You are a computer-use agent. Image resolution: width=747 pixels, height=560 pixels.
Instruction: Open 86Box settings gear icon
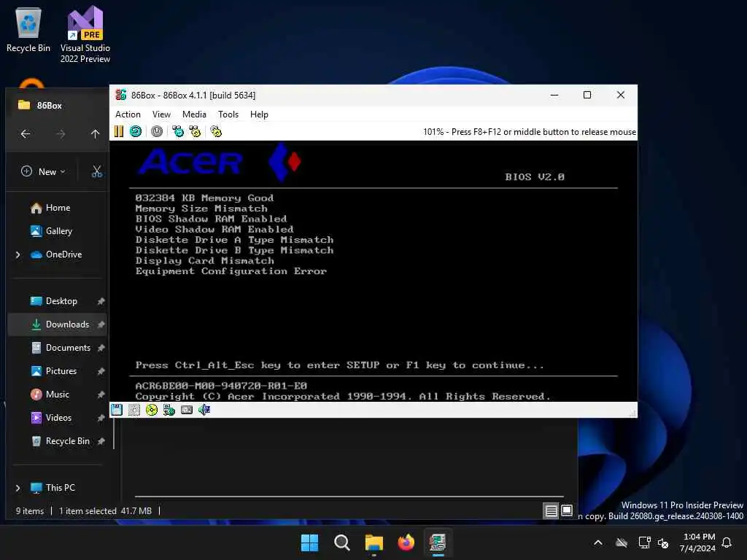tap(216, 131)
